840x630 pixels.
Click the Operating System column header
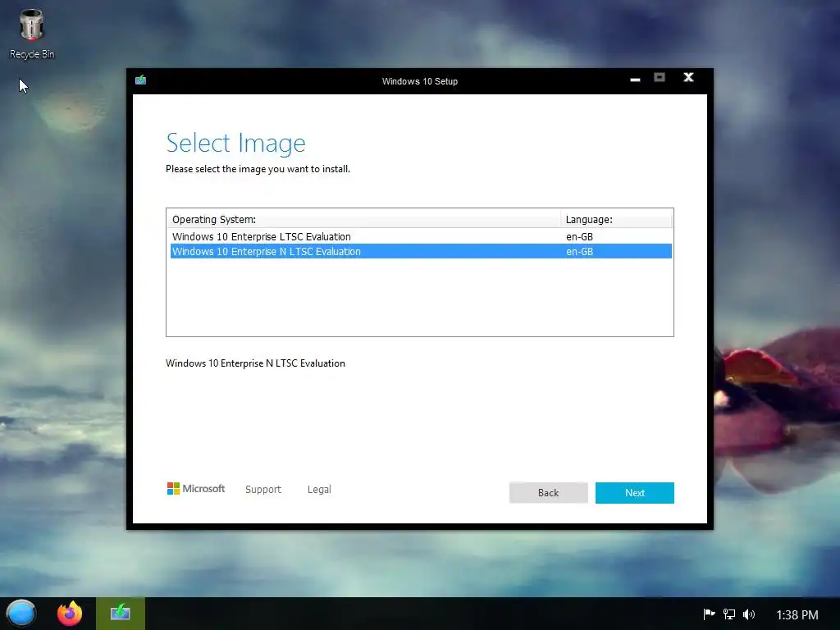[363, 219]
